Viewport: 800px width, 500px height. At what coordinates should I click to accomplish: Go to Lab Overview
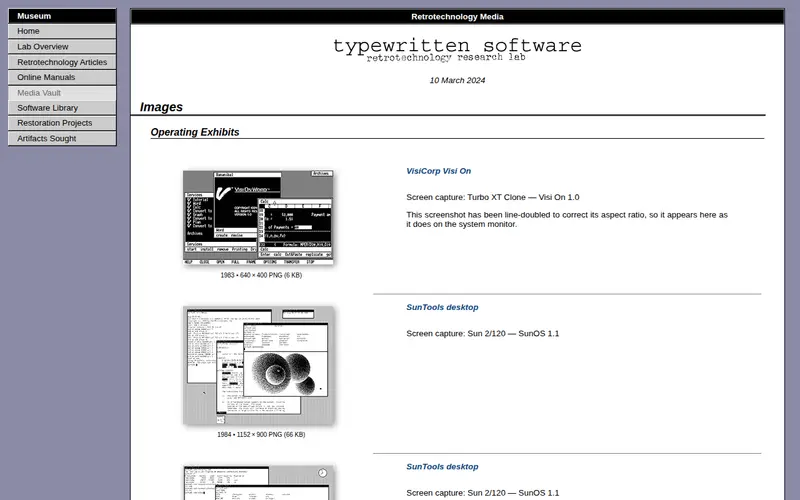coord(62,46)
